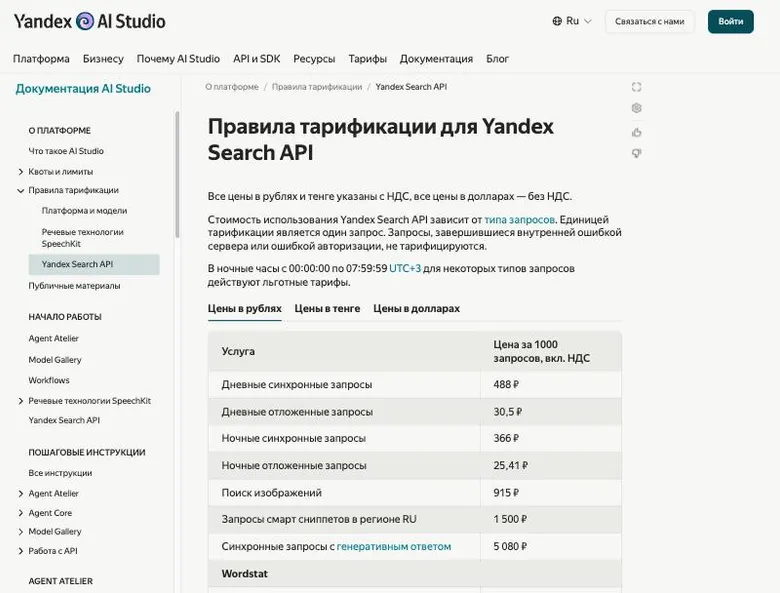Click the типа запросов link

pos(519,219)
